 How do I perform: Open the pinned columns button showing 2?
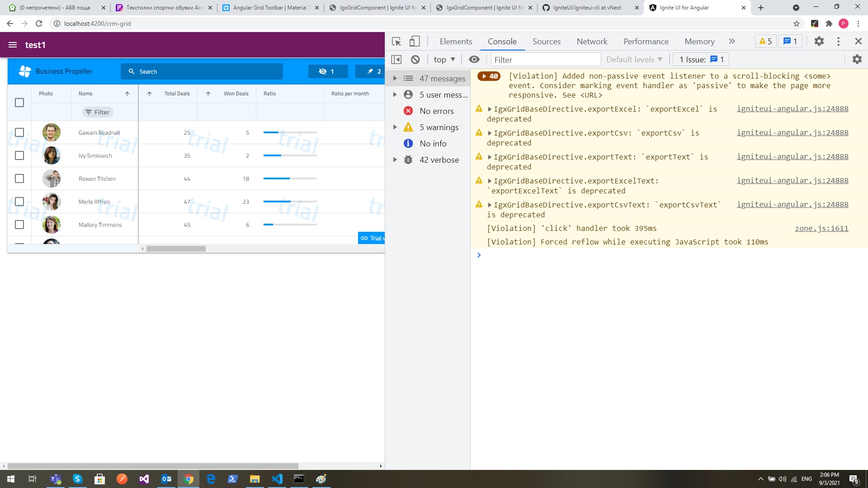pos(373,71)
